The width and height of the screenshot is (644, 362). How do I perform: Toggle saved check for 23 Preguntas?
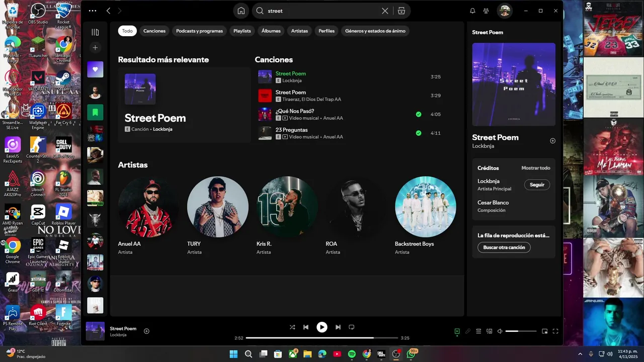(x=419, y=133)
